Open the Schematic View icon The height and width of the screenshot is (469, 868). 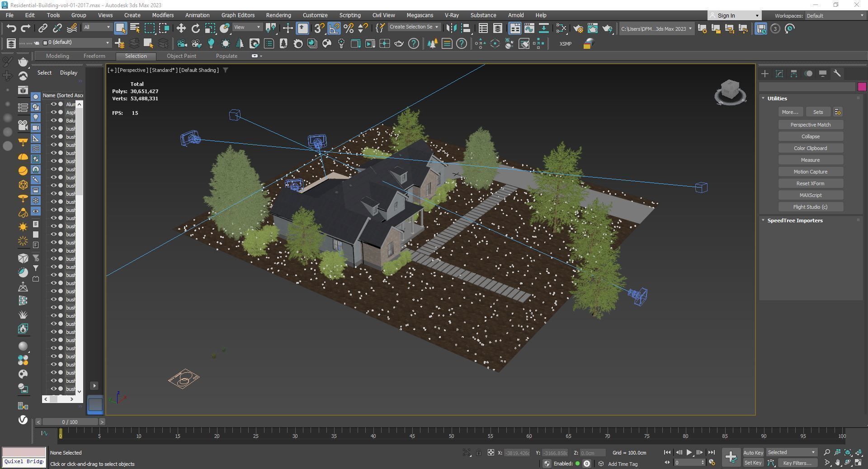tap(544, 28)
